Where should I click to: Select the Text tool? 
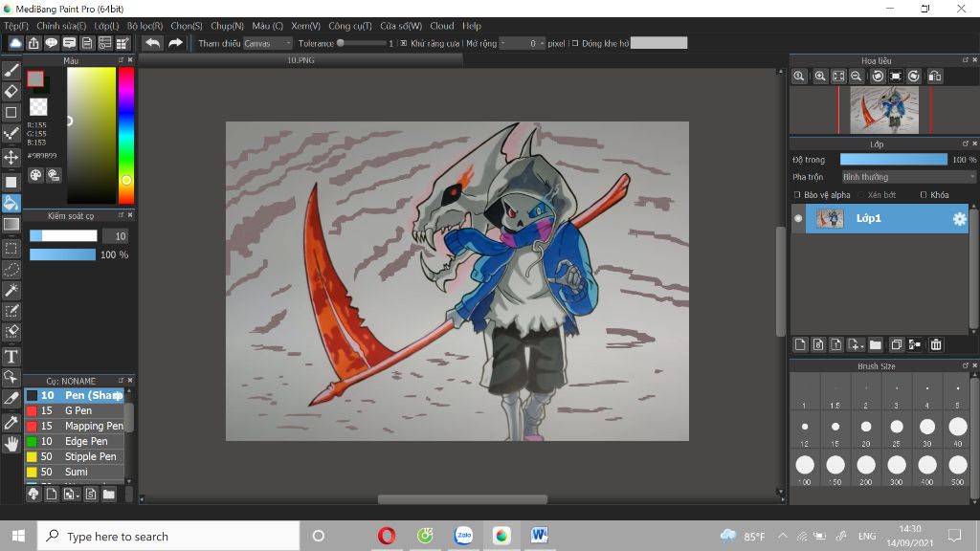[11, 357]
